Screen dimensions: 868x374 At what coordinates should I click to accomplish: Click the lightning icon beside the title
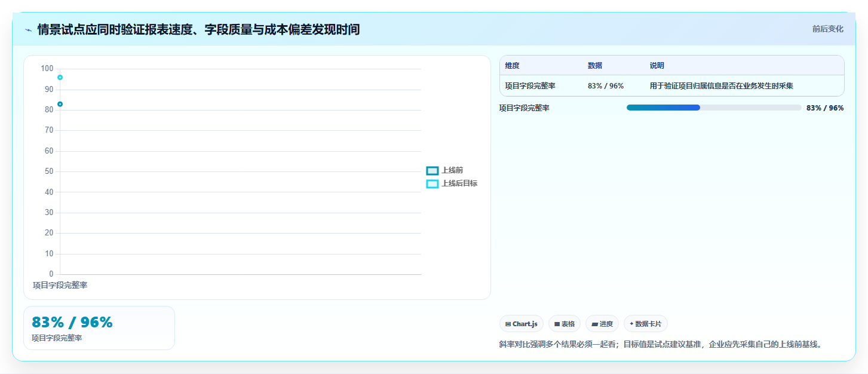pos(29,30)
